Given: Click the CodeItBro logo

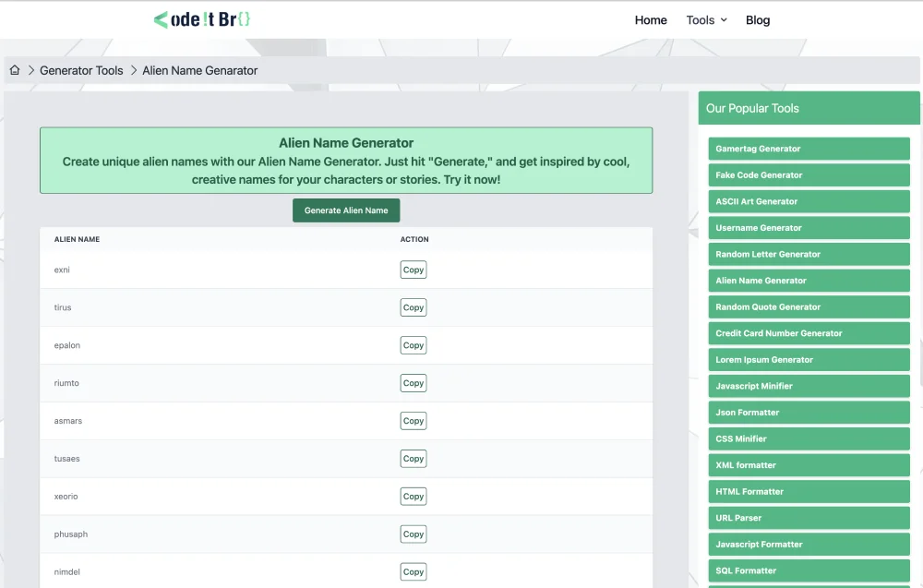Looking at the screenshot, I should click(x=201, y=19).
